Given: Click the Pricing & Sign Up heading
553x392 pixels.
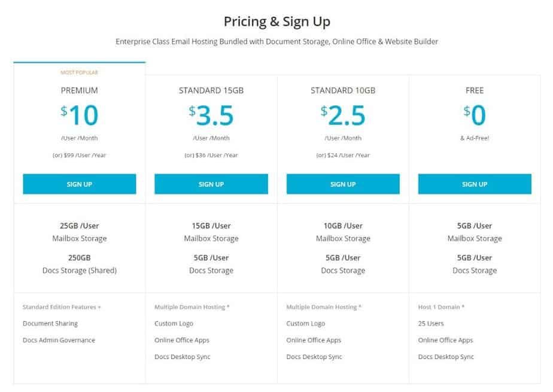Looking at the screenshot, I should 276,22.
